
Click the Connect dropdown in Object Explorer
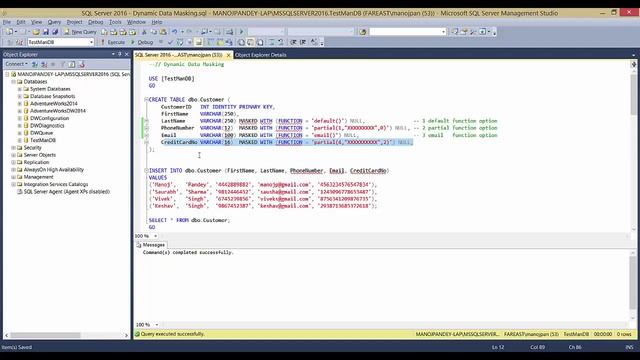(x=16, y=64)
